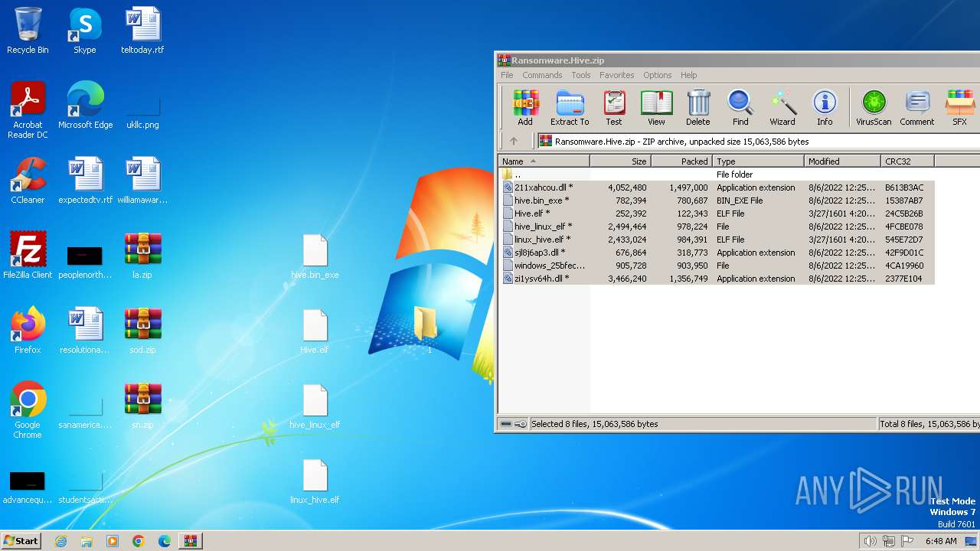Select Hive.elf in archive list

[x=717, y=214]
